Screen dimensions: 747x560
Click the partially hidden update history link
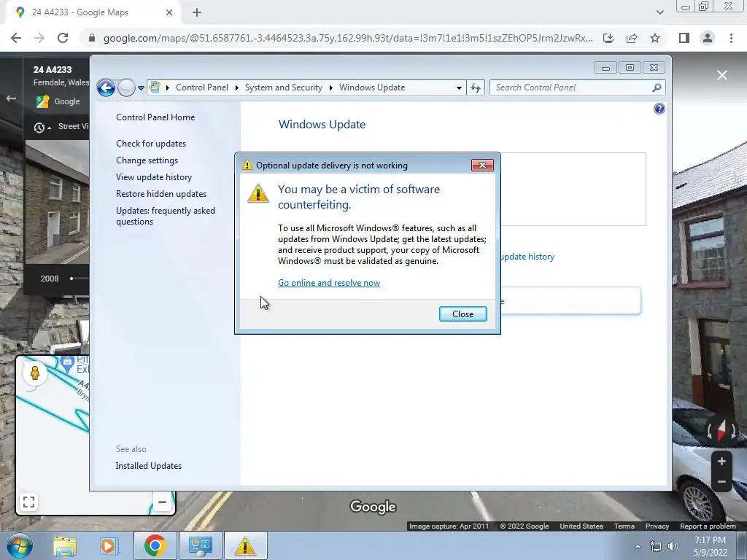pos(527,257)
